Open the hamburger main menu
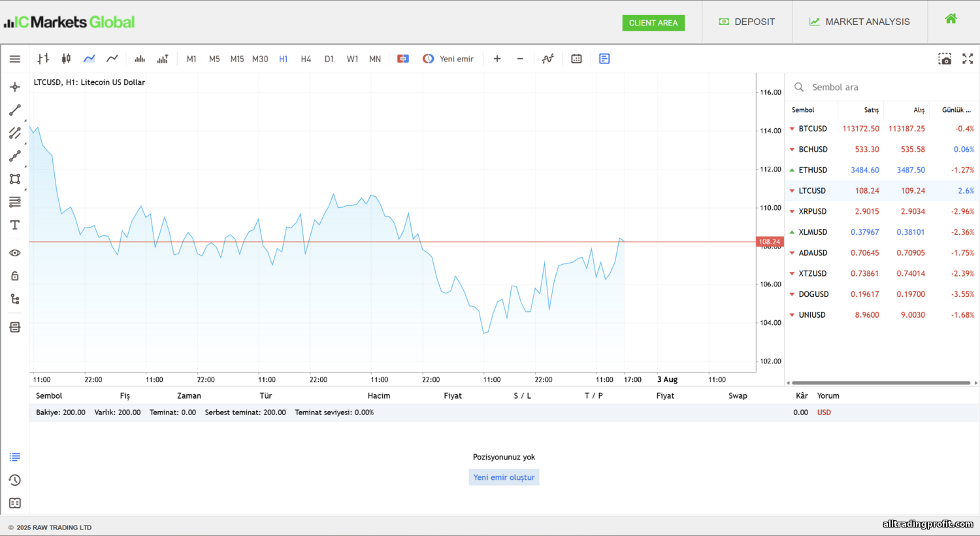 [15, 59]
